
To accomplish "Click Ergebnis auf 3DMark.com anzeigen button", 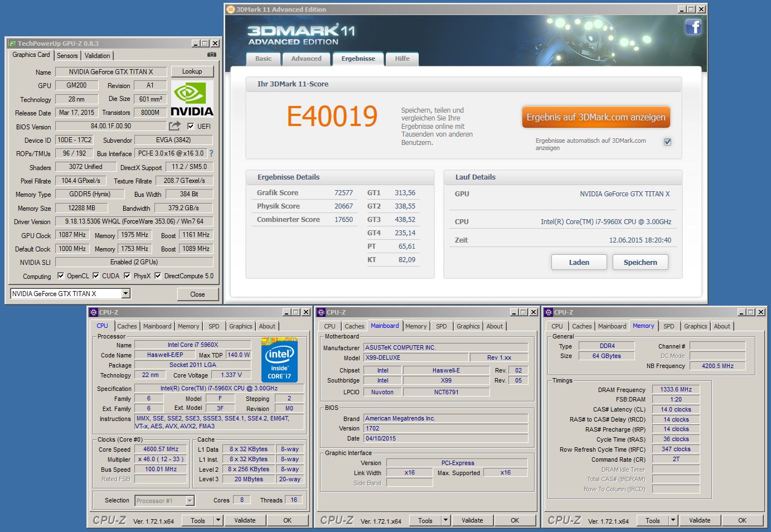I will pyautogui.click(x=596, y=117).
